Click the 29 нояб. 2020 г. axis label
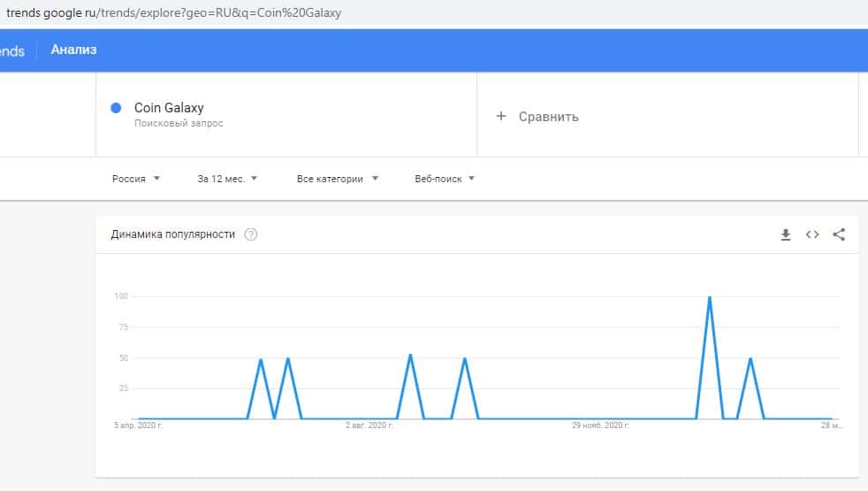 [x=600, y=426]
